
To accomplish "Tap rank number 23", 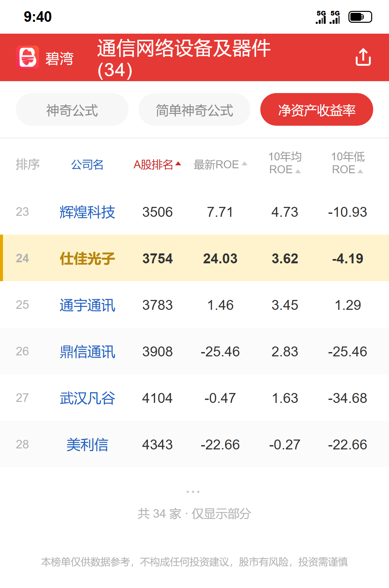I will click(x=22, y=212).
